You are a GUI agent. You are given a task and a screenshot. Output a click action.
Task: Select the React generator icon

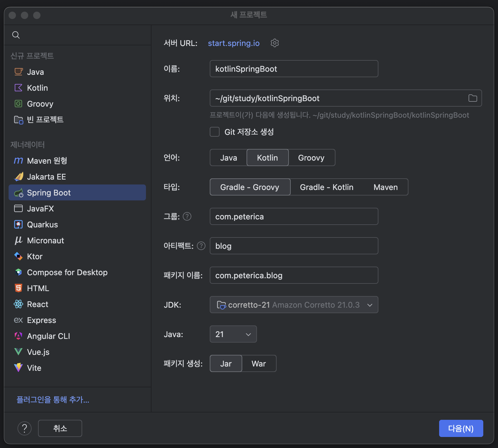(x=18, y=304)
